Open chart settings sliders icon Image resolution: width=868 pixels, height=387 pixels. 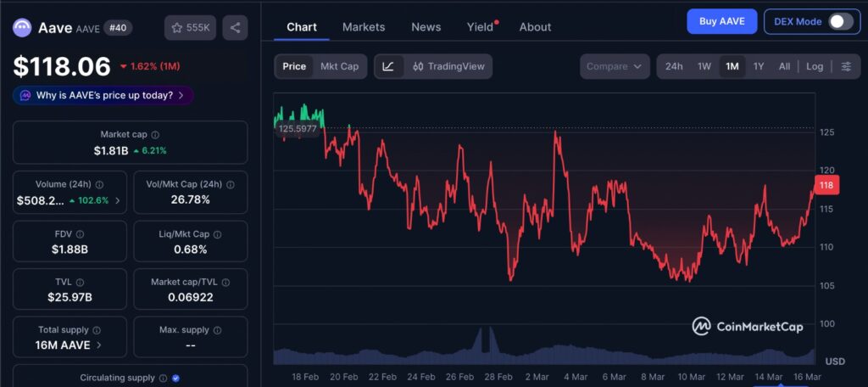pos(847,66)
